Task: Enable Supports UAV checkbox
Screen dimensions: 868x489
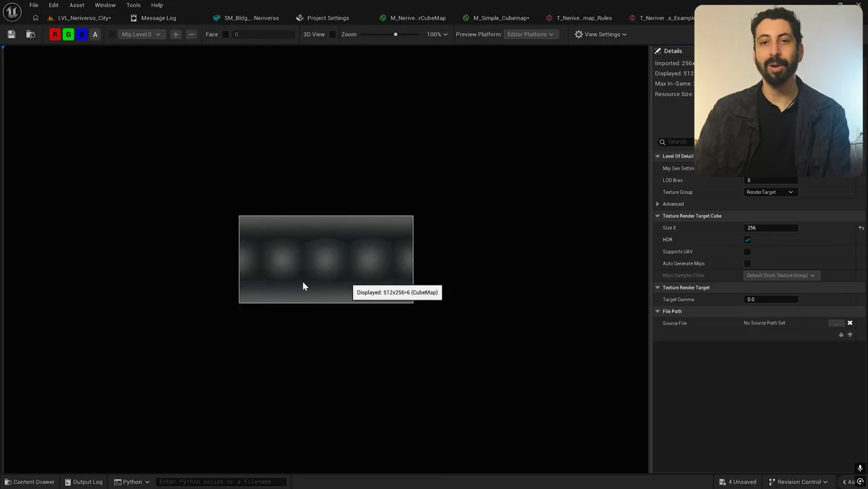Action: pos(747,252)
